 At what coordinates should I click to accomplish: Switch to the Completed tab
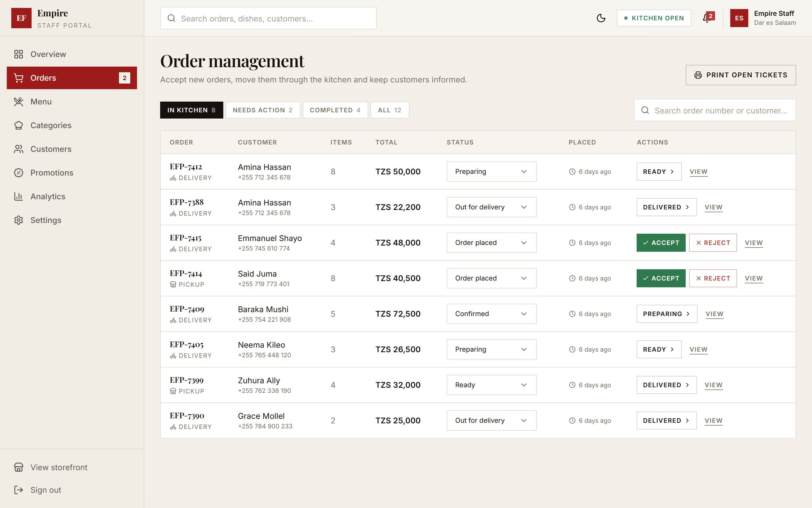[335, 110]
